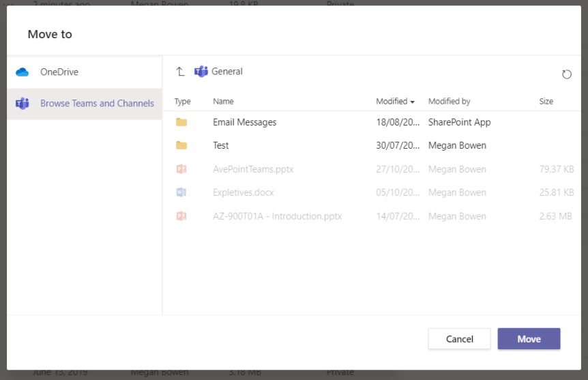Image resolution: width=588 pixels, height=380 pixels.
Task: Open the Test folder
Action: (x=221, y=145)
